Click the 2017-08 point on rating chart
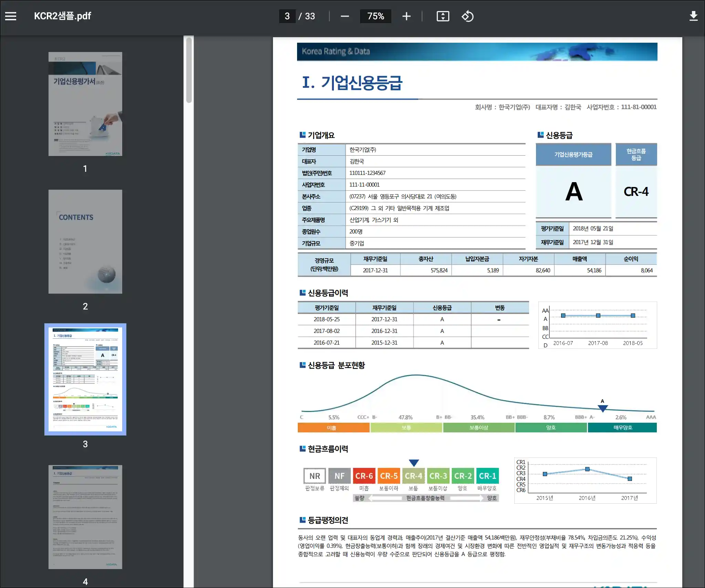The image size is (705, 588). click(x=598, y=316)
